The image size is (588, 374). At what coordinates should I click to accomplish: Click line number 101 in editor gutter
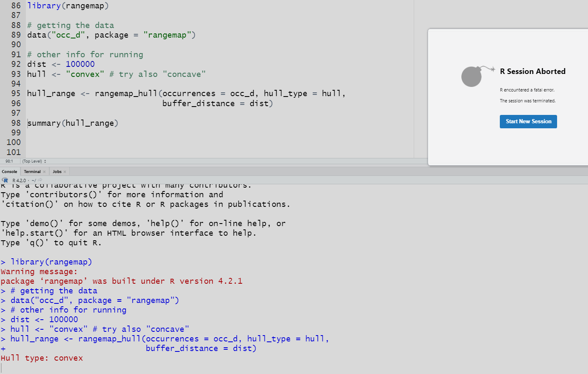13,153
